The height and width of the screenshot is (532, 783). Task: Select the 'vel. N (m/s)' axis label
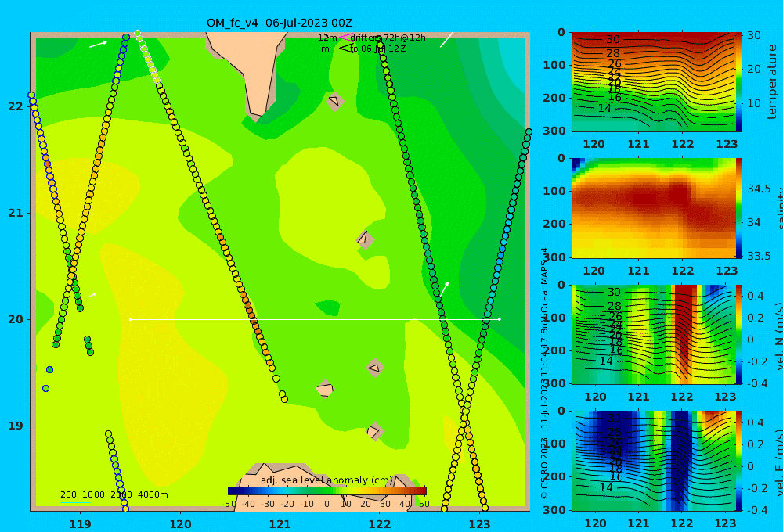778,336
